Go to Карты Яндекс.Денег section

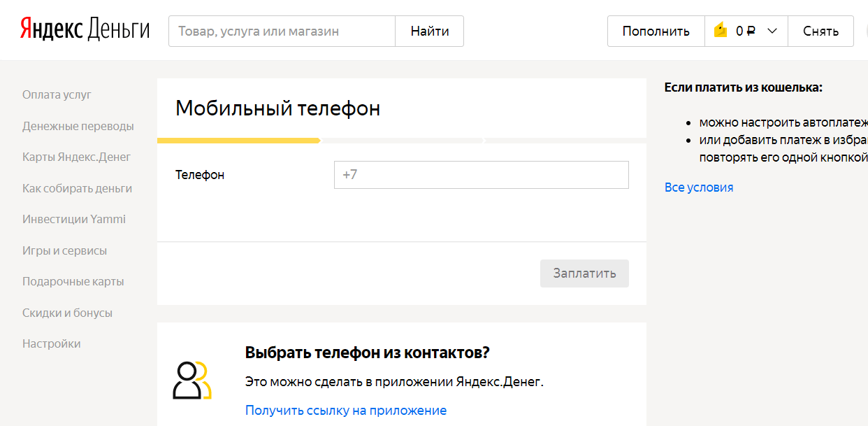76,157
